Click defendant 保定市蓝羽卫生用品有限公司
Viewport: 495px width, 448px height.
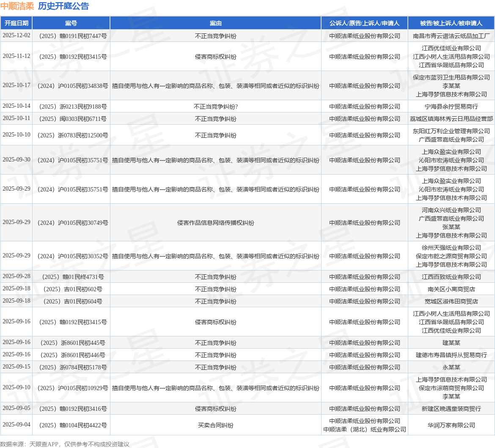pyautogui.click(x=451, y=78)
